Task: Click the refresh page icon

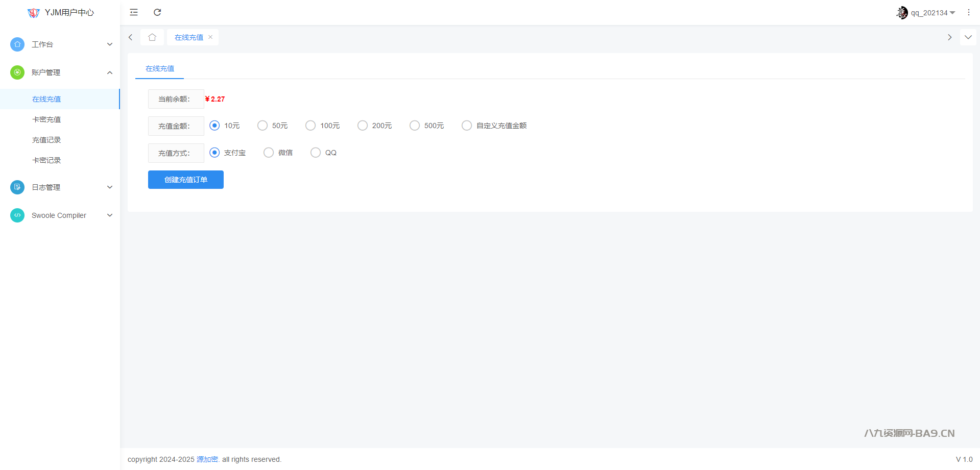Action: click(x=157, y=12)
